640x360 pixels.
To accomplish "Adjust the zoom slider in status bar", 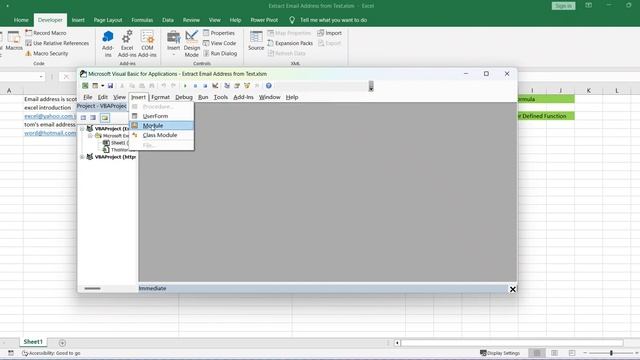I will (x=611, y=353).
